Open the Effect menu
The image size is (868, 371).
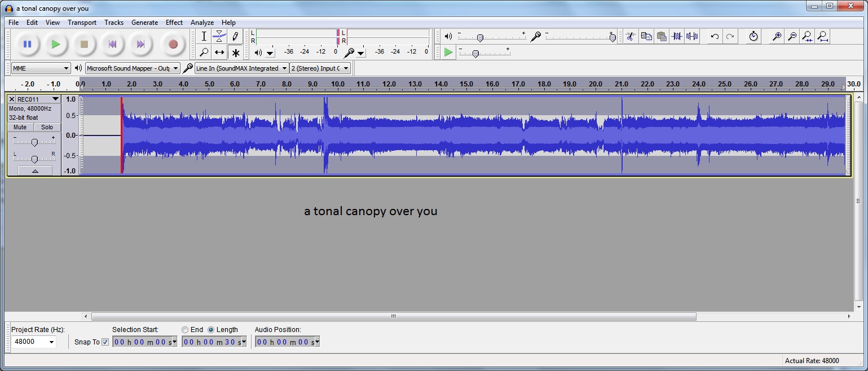coord(174,23)
